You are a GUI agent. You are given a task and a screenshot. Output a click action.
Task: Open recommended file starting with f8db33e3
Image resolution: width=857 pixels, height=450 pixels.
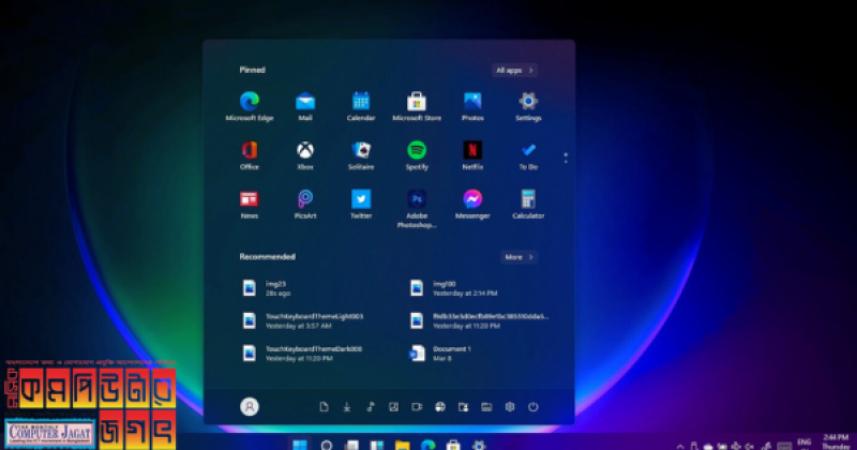click(481, 321)
